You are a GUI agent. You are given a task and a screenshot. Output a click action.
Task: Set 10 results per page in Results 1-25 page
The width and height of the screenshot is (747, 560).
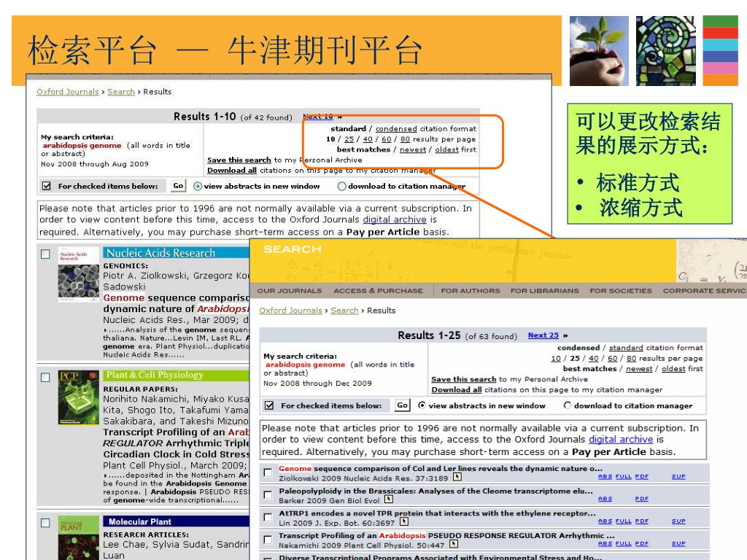click(x=555, y=358)
